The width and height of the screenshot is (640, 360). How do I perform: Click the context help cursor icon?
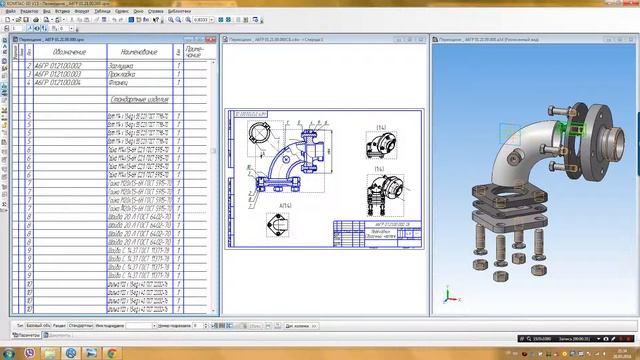[x=156, y=20]
